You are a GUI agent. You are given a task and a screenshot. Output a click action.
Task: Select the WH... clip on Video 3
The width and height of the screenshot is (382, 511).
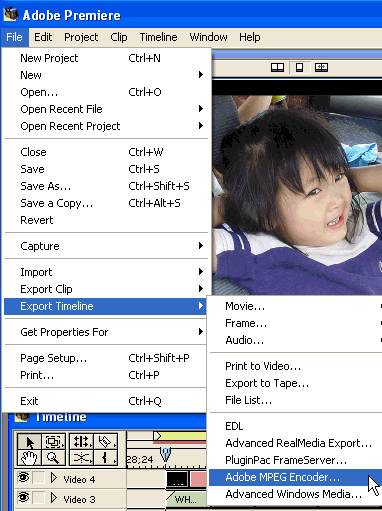186,499
